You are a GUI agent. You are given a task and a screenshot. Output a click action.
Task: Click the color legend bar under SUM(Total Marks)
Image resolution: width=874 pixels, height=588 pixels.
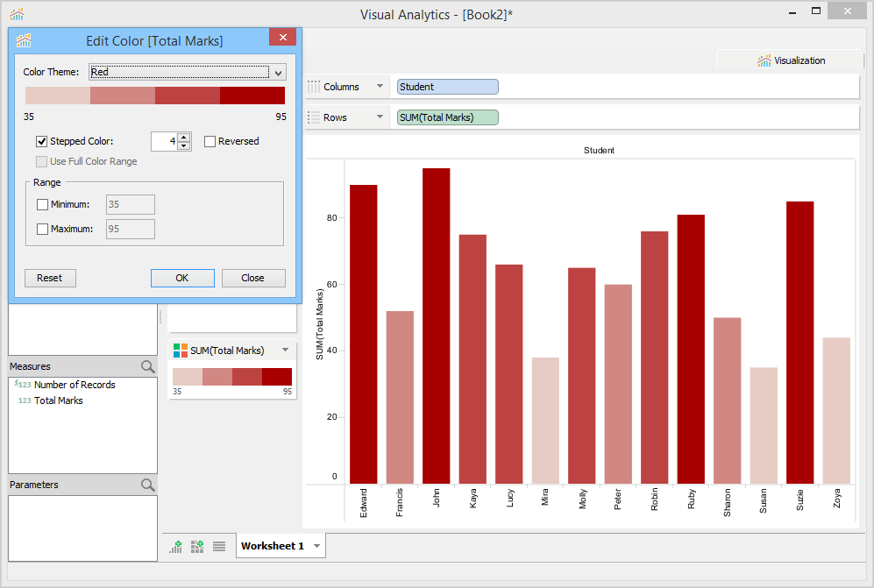[232, 377]
